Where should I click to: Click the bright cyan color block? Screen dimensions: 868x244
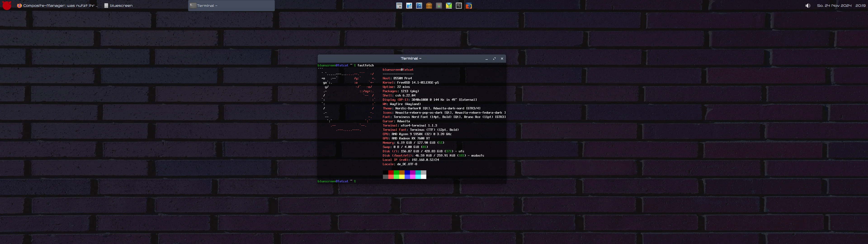coord(418,177)
